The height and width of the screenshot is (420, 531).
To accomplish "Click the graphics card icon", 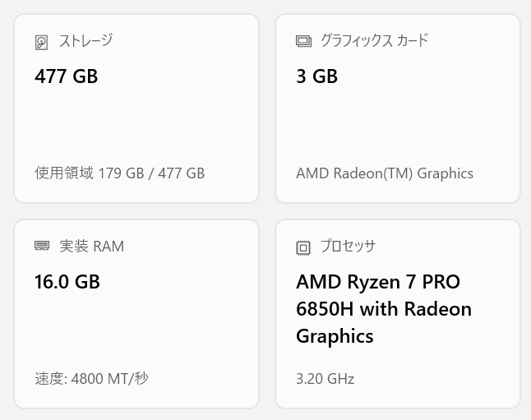I will (303, 41).
